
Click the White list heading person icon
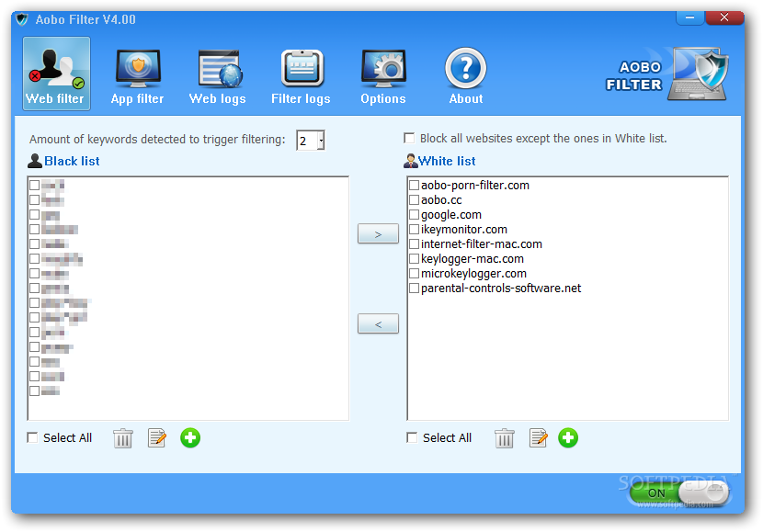pos(411,161)
